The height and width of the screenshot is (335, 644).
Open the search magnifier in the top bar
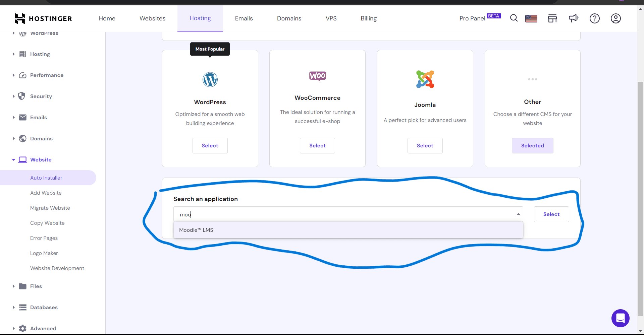coord(514,18)
